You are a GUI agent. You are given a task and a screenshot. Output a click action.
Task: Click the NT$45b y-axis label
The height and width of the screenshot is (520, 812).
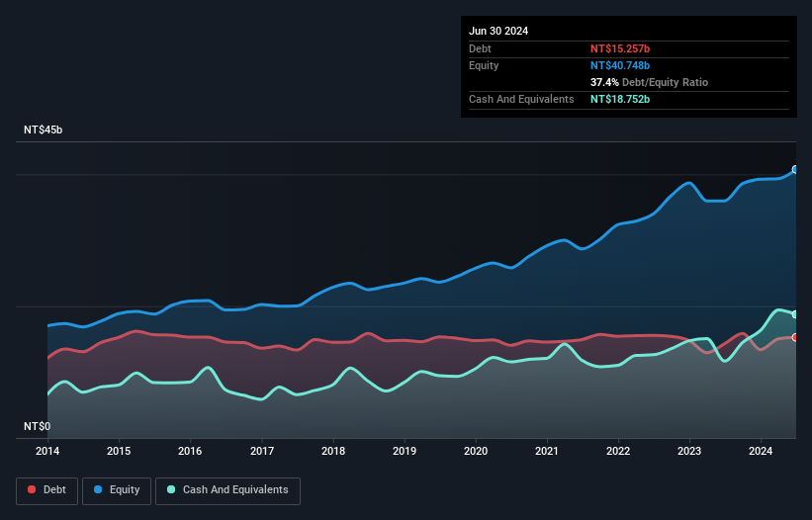(x=43, y=130)
